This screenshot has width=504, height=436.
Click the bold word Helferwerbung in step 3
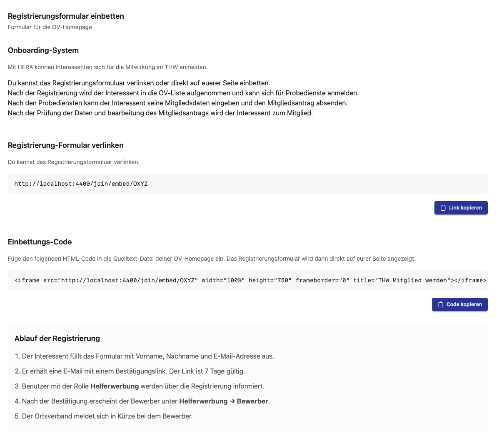click(x=115, y=386)
